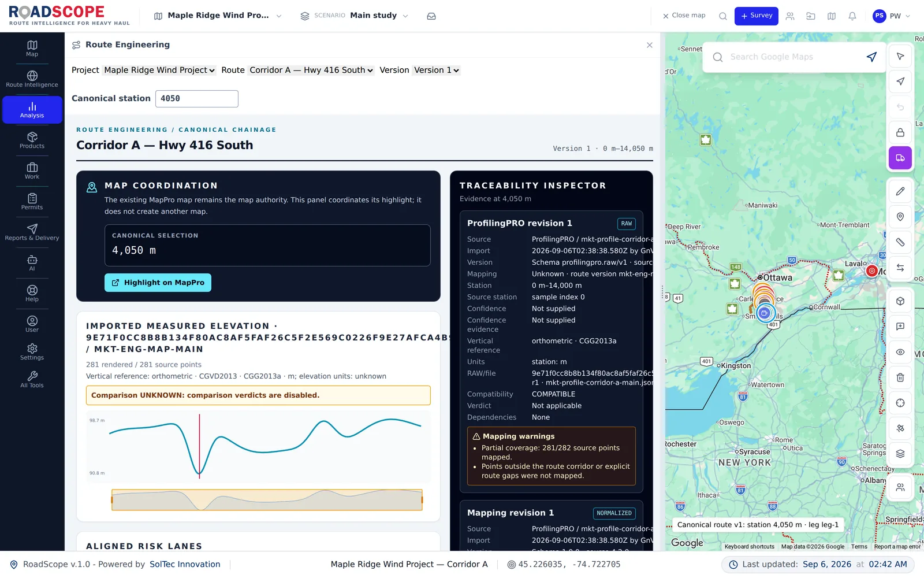
Task: Open the Project select dropdown
Action: [x=159, y=70]
